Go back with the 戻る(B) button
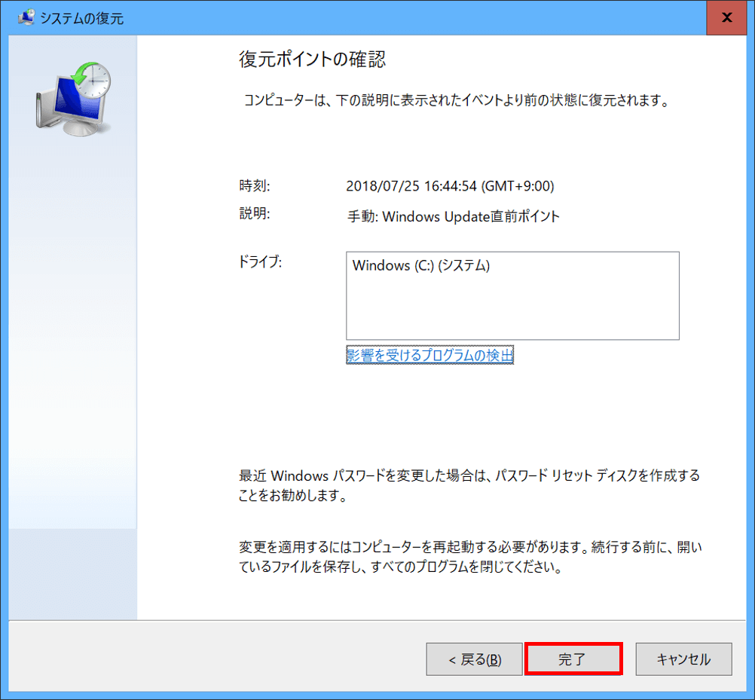Viewport: 755px width, 700px height. [474, 659]
